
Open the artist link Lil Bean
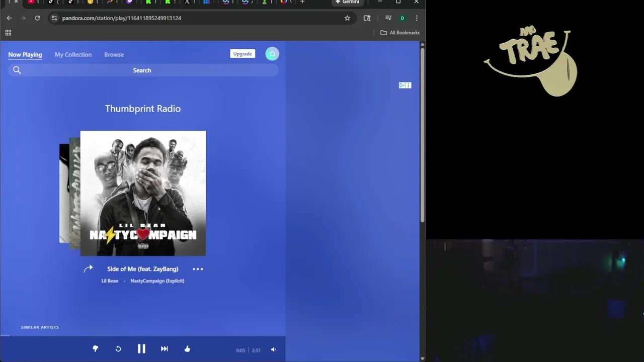[110, 281]
